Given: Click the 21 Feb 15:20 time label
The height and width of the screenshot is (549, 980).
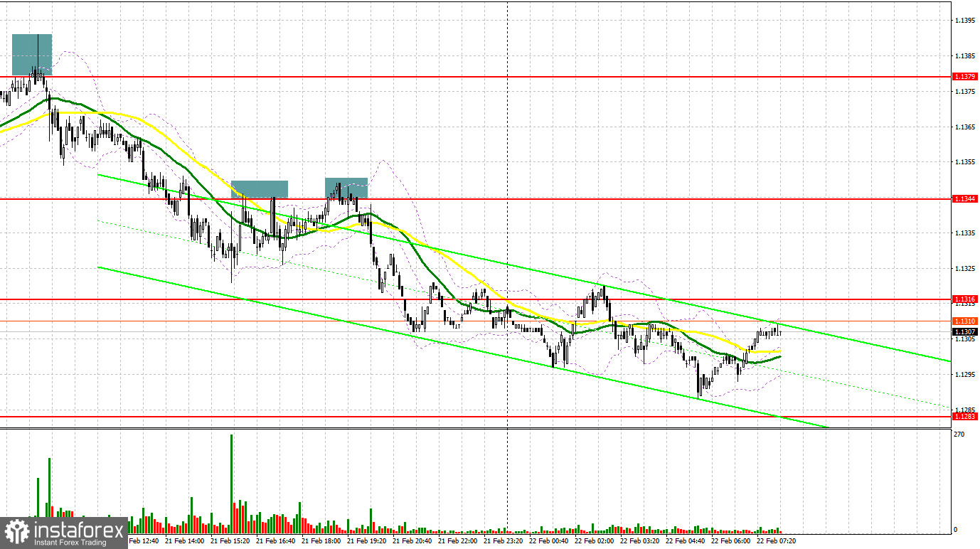Looking at the screenshot, I should 230,540.
